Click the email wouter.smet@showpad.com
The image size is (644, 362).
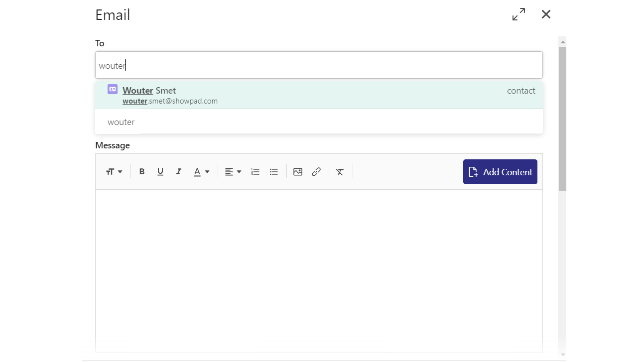tap(170, 101)
